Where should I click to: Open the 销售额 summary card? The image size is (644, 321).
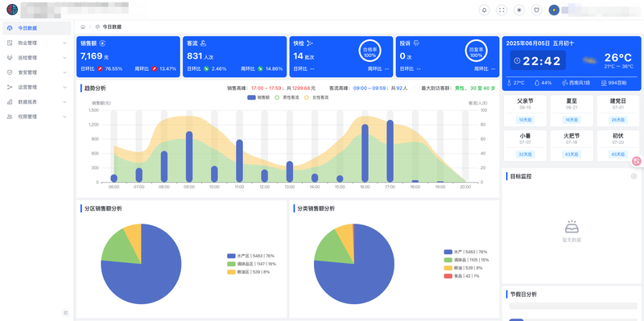click(x=128, y=56)
